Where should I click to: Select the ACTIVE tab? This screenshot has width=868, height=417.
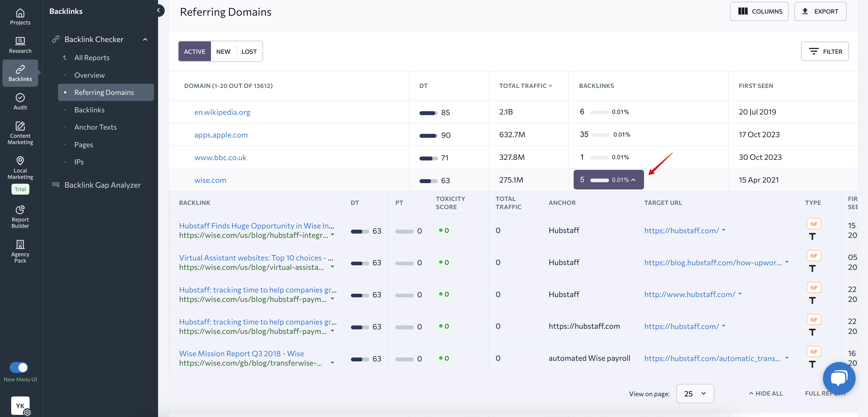click(194, 51)
